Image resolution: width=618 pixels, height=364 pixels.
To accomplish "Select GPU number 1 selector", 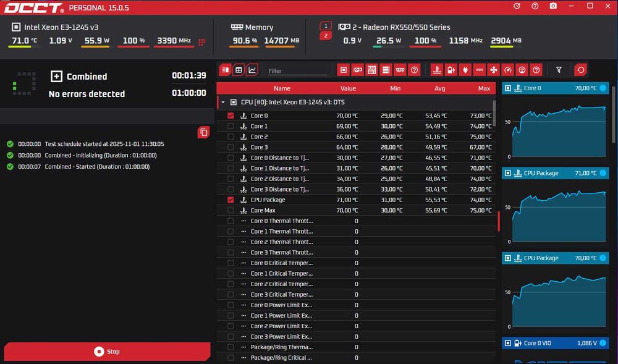I will point(326,25).
